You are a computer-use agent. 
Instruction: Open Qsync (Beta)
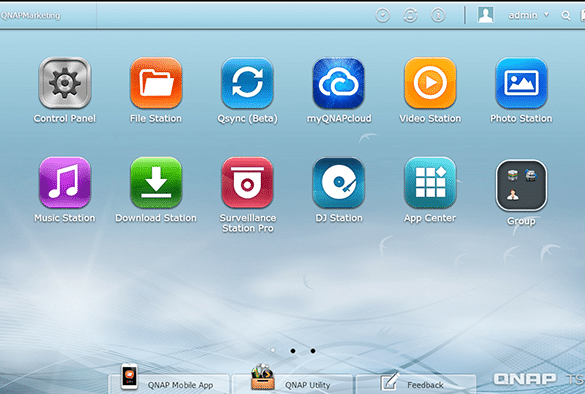[x=247, y=83]
